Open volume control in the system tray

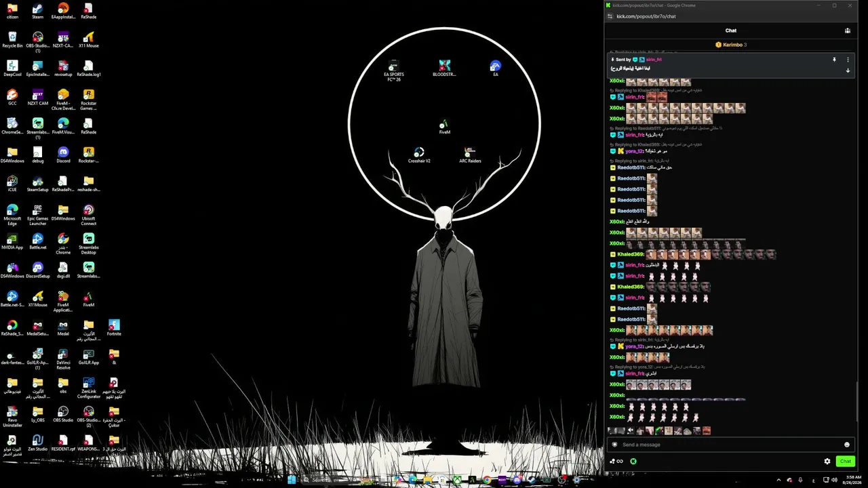pyautogui.click(x=834, y=480)
